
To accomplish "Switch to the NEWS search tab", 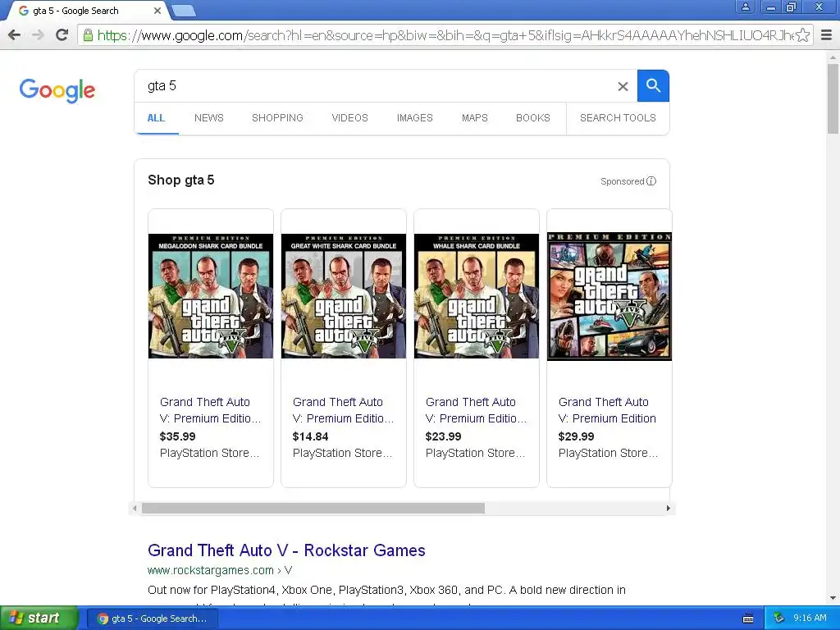I will pos(209,118).
